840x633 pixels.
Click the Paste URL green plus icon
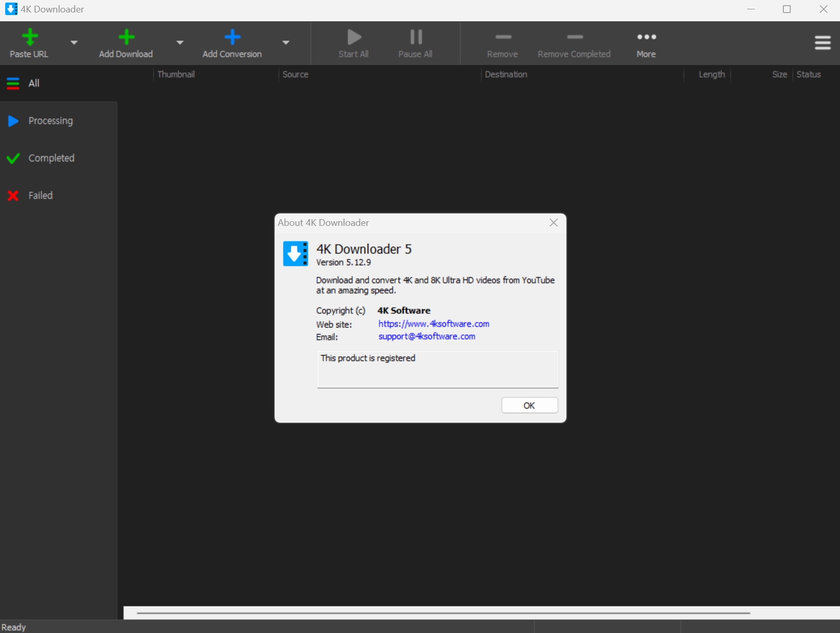point(30,37)
